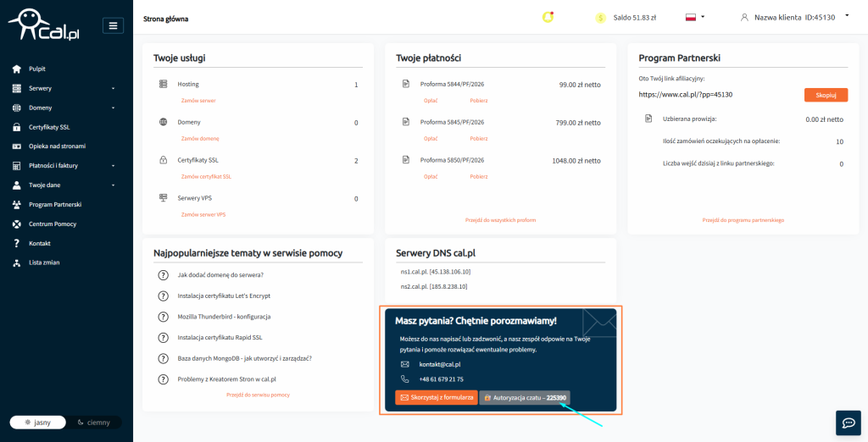Open the language flag dropdown
This screenshot has height=442, width=868.
694,17
